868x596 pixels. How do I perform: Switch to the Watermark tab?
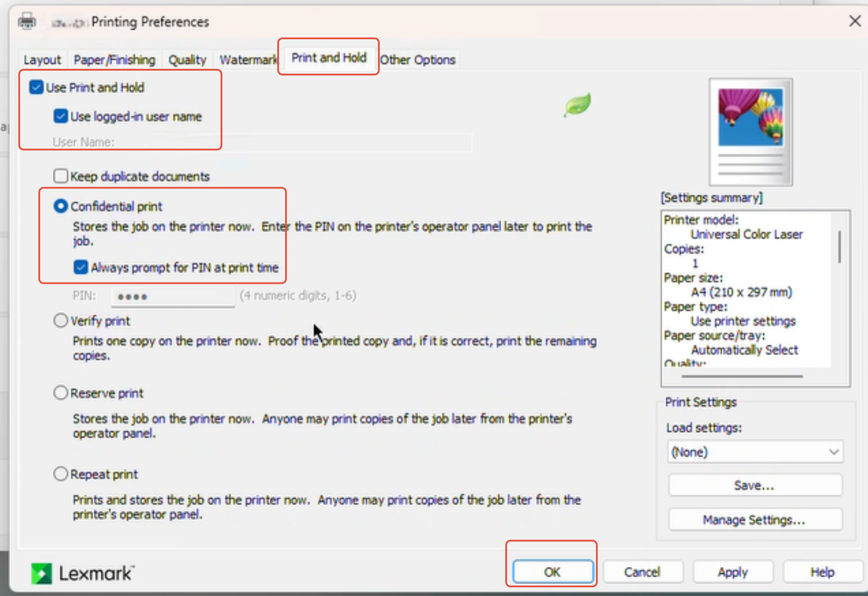[x=248, y=60]
